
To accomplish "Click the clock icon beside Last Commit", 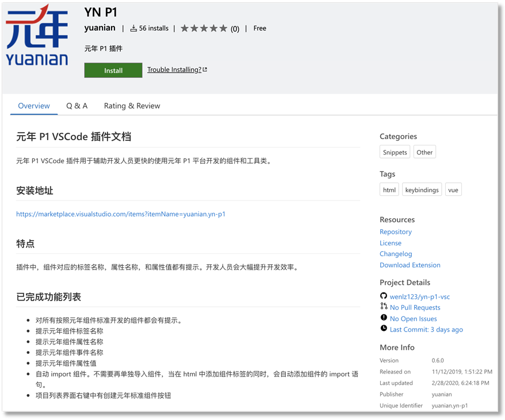I will click(382, 329).
